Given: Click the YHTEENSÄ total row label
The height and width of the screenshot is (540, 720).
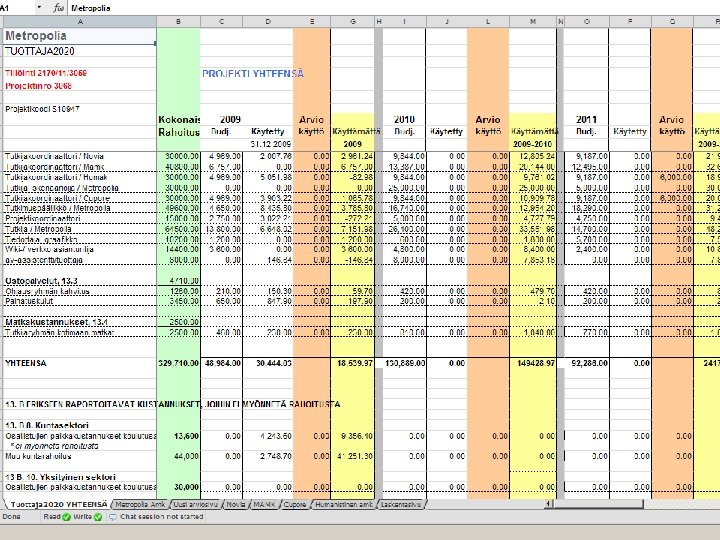Looking at the screenshot, I should [x=80, y=363].
